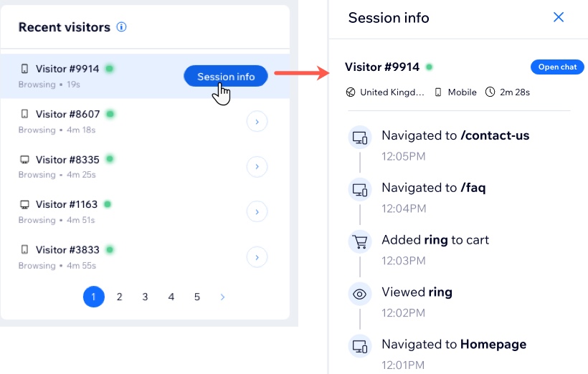
Task: Click the 12:05PM timestamp
Action: pos(404,156)
